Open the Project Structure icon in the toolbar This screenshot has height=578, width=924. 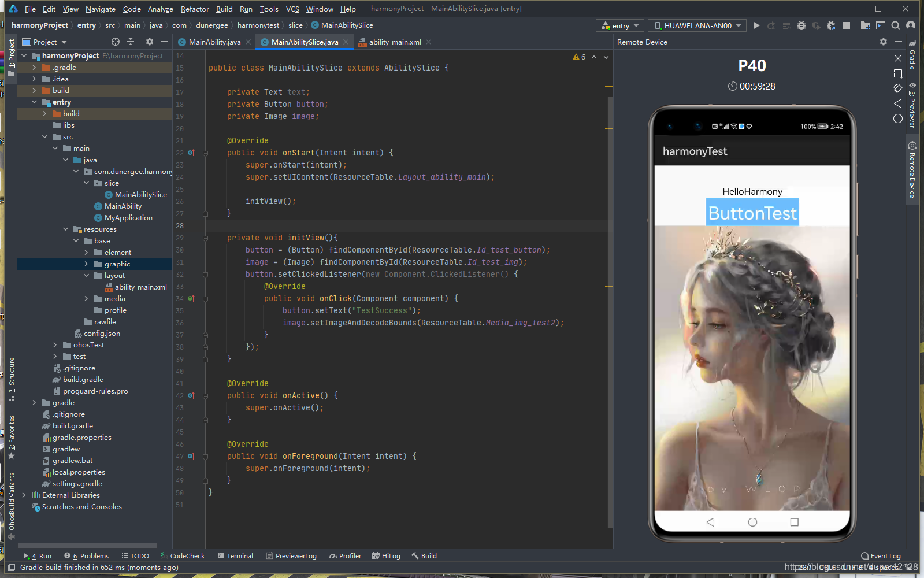(x=866, y=25)
